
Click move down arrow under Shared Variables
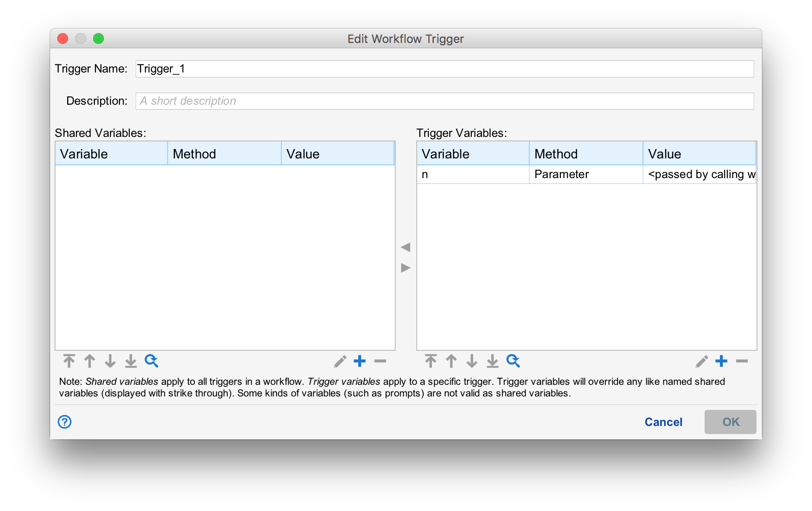110,361
